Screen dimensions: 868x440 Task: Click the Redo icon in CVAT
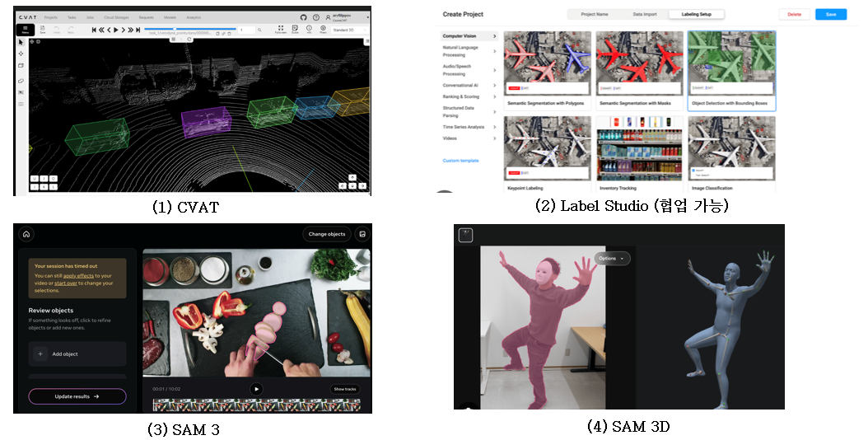(x=71, y=30)
